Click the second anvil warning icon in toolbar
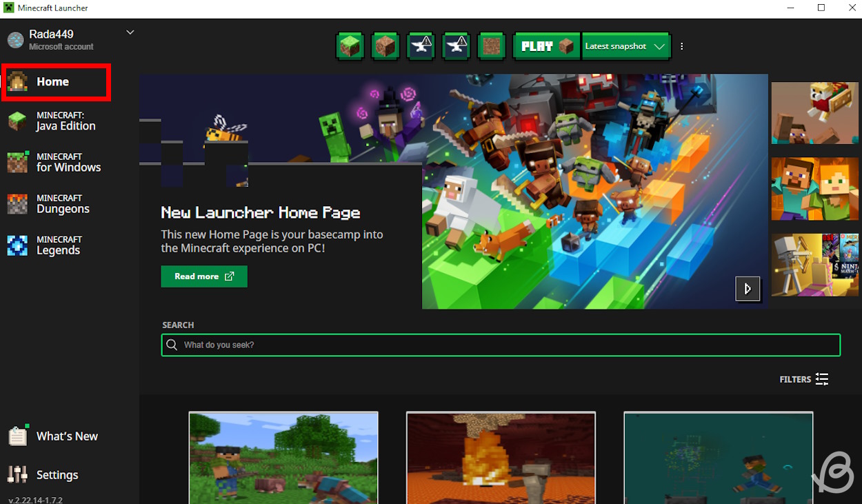Image resolution: width=862 pixels, height=504 pixels. (456, 46)
